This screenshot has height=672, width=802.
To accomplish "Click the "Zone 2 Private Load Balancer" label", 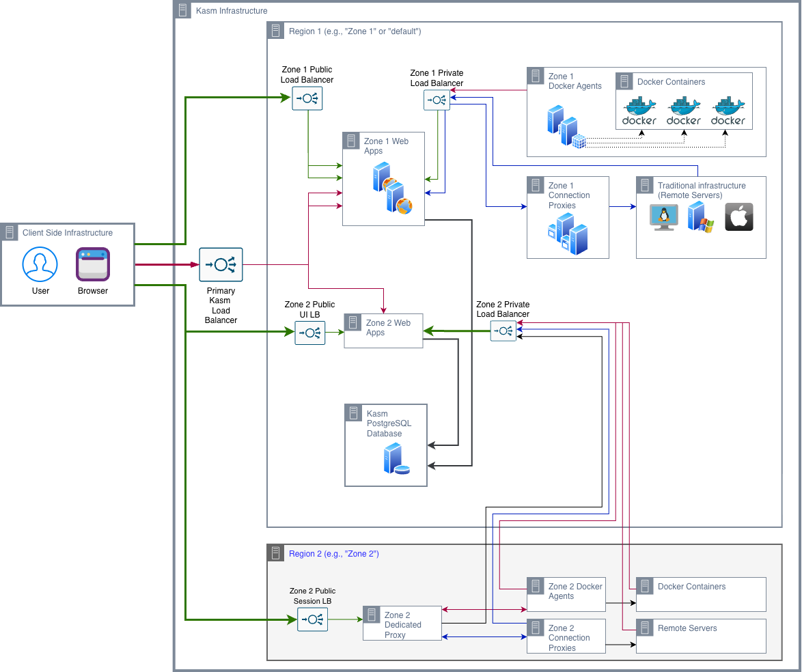I will click(503, 309).
